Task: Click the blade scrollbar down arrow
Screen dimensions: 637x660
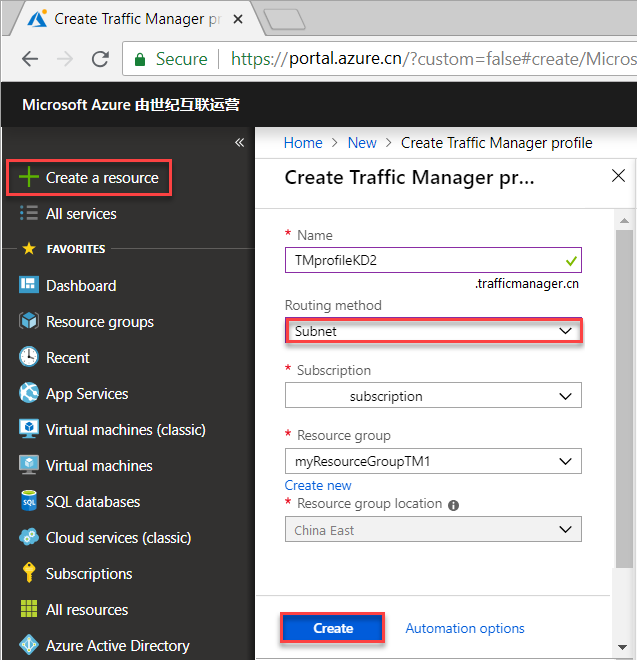Action: pos(622,647)
